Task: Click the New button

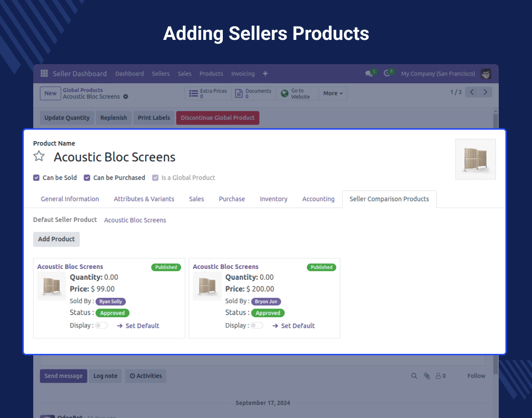Action: tap(50, 93)
